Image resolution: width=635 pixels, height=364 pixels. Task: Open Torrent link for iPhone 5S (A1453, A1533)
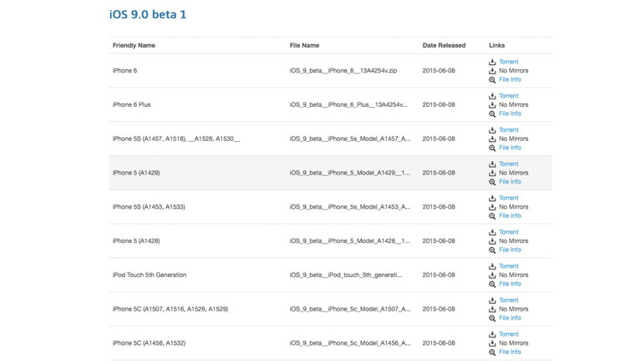point(508,198)
